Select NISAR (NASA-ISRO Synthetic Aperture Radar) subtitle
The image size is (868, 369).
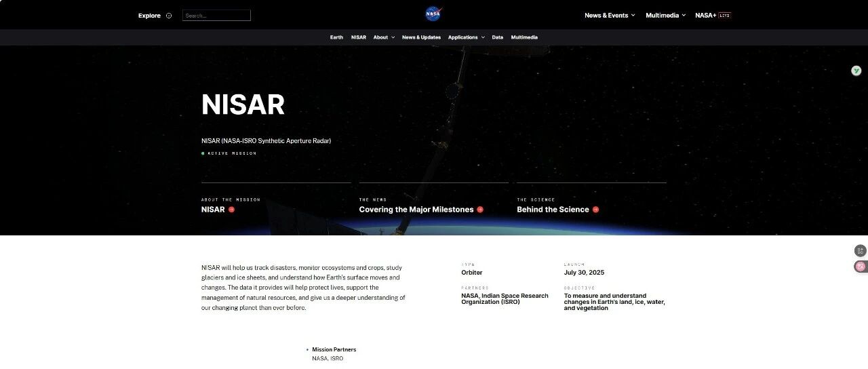pyautogui.click(x=266, y=140)
